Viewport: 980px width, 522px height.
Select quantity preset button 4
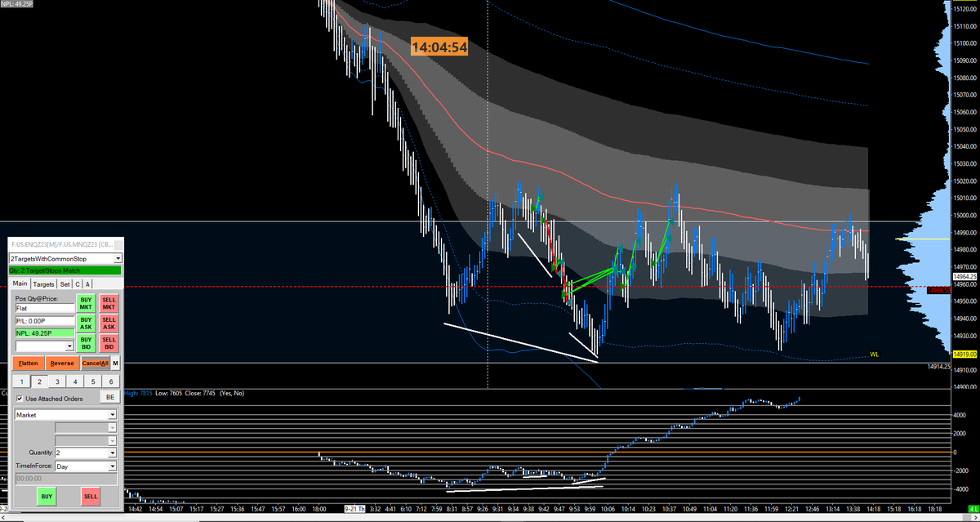click(x=75, y=381)
